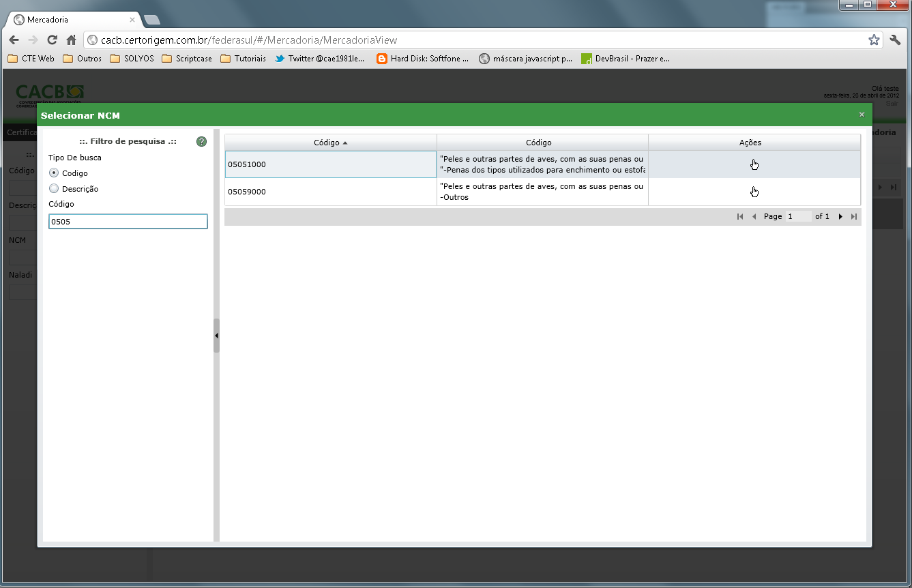The image size is (912, 588).
Task: Go to next page in the pager
Action: (x=840, y=216)
